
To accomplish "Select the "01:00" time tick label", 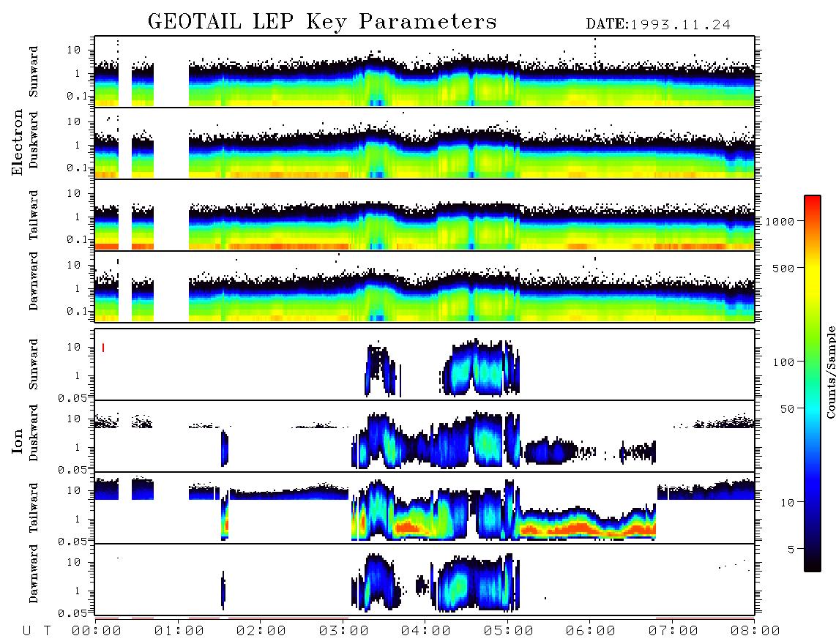I will 179,631.
